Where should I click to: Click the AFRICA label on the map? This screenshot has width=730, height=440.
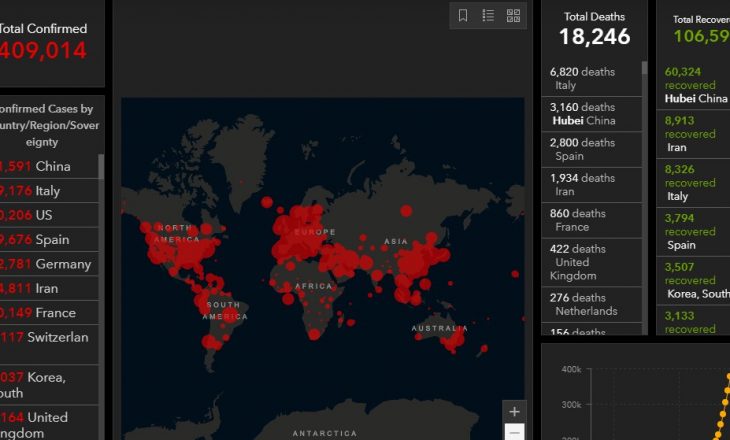[x=314, y=286]
